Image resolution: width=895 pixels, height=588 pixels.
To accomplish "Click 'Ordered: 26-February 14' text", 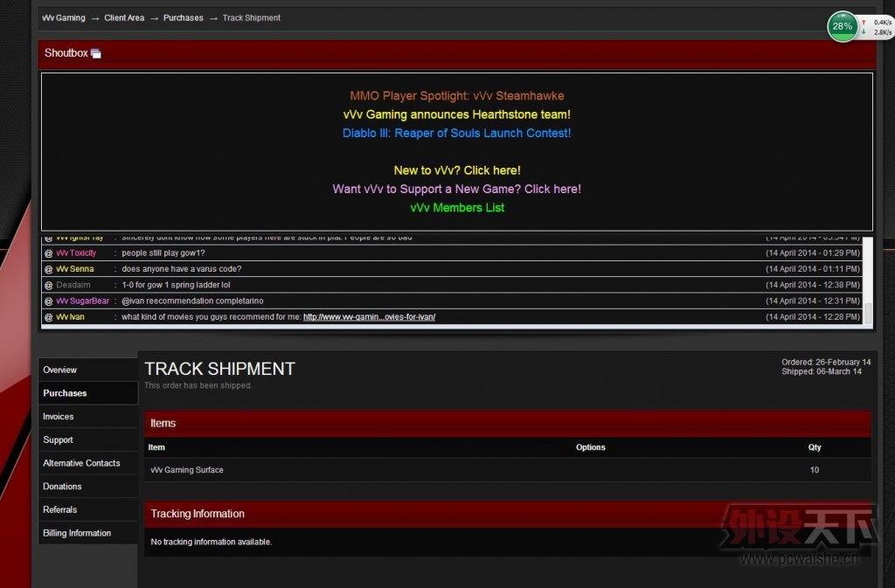I will tap(826, 363).
